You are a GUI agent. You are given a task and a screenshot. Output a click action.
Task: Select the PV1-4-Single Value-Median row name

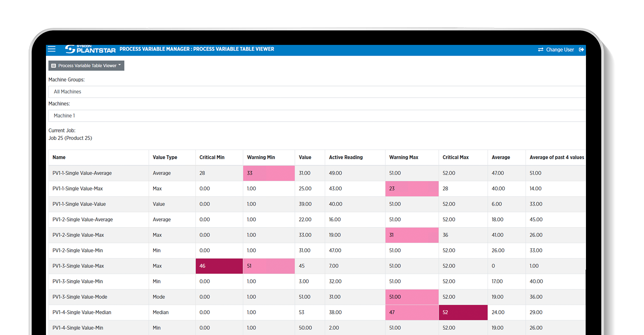click(x=82, y=312)
